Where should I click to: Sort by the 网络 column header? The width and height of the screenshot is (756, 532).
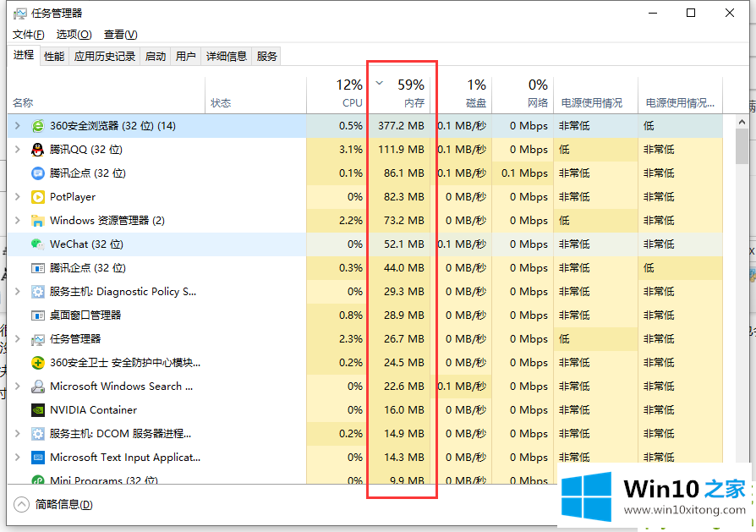click(x=523, y=95)
